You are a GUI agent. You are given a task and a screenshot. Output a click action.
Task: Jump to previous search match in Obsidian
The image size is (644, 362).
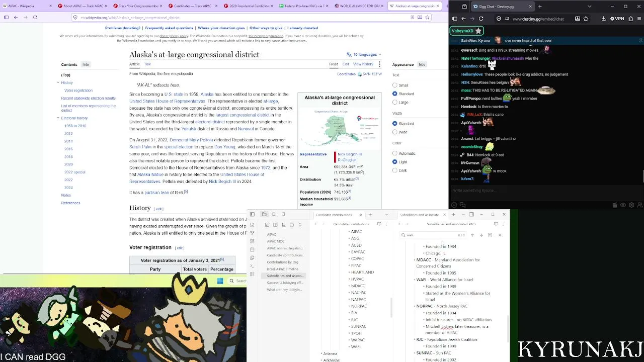(472, 235)
